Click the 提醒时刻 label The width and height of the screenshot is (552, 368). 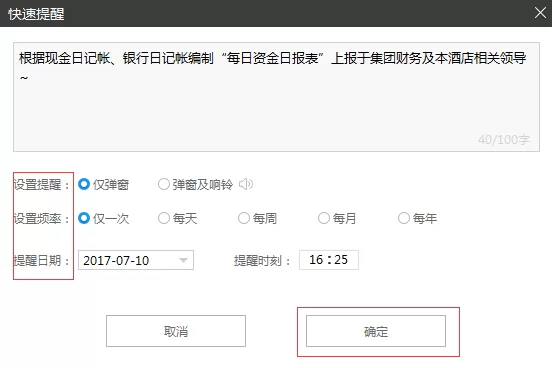click(x=262, y=261)
